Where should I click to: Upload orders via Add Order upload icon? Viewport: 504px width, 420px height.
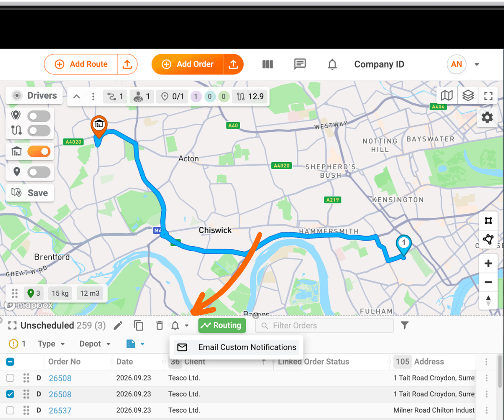click(x=233, y=64)
